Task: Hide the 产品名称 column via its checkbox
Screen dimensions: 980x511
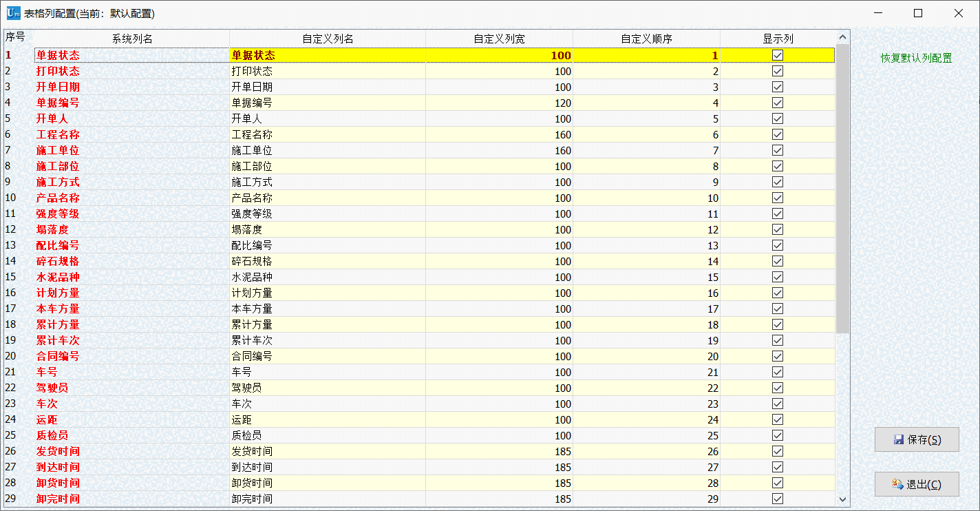Action: (x=778, y=198)
